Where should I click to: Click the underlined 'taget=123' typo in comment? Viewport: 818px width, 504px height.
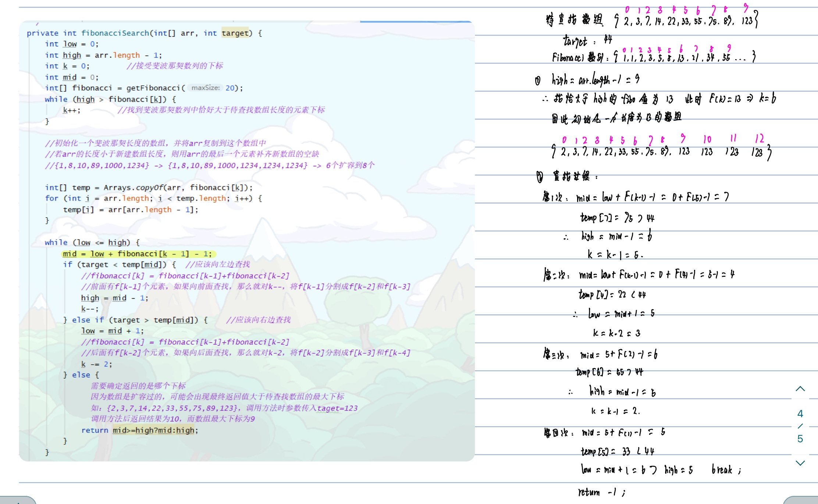tap(337, 408)
